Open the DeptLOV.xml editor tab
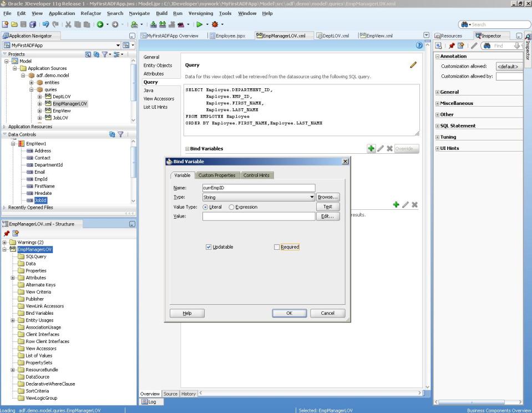The height and width of the screenshot is (413, 532). click(333, 36)
